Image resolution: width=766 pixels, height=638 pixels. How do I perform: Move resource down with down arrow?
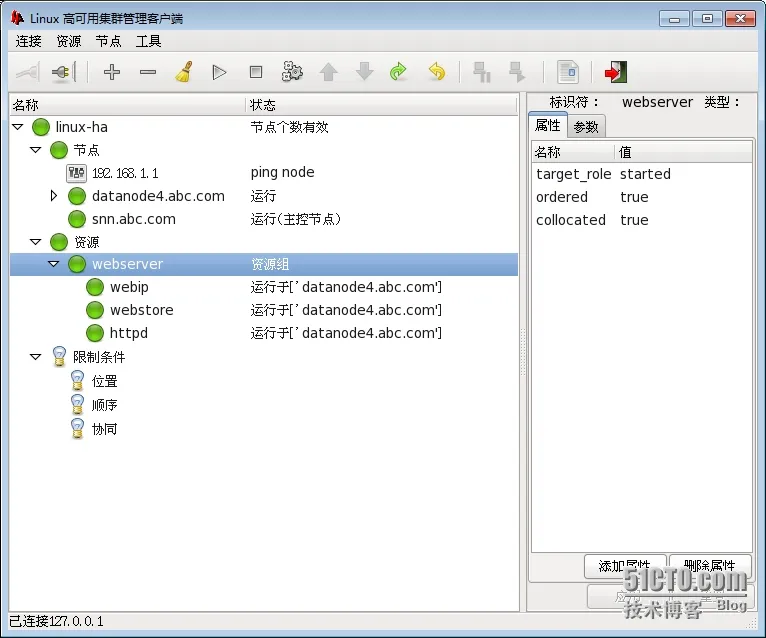coord(364,72)
